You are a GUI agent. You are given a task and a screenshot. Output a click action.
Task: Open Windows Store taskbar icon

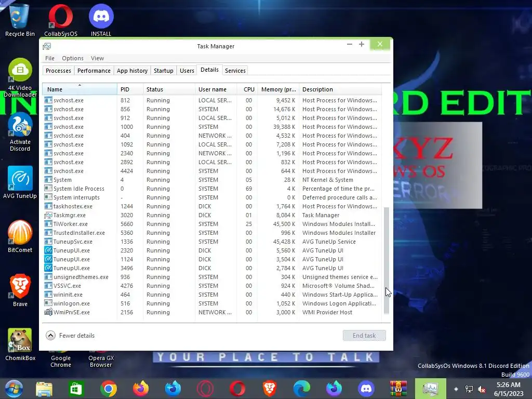(x=76, y=389)
